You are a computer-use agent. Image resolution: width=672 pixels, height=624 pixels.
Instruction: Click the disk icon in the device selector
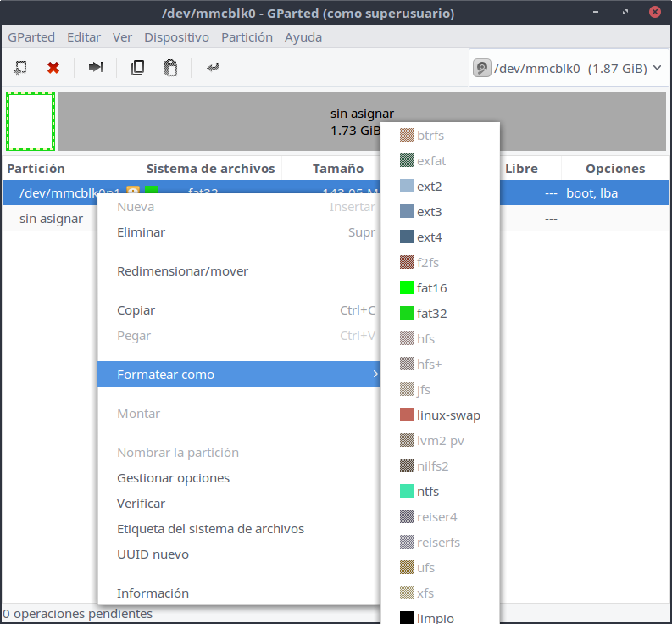tap(482, 68)
